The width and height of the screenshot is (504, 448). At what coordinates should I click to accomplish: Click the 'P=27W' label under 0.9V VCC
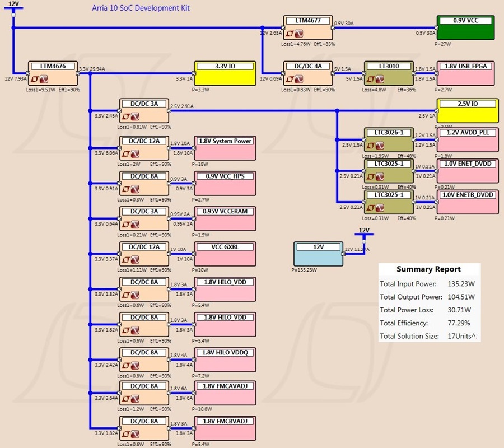pyautogui.click(x=442, y=44)
